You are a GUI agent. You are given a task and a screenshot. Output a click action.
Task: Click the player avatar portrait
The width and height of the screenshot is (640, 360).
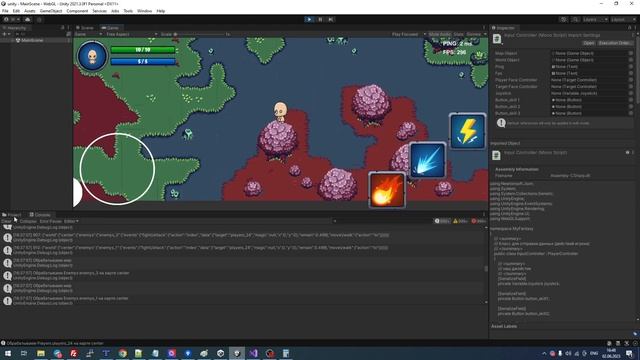click(x=92, y=56)
